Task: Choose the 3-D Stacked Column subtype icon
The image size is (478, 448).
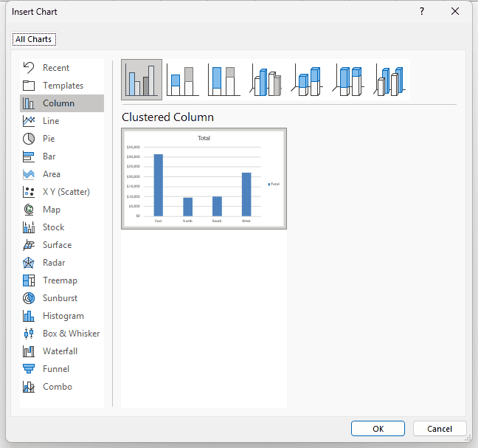Action: point(307,80)
